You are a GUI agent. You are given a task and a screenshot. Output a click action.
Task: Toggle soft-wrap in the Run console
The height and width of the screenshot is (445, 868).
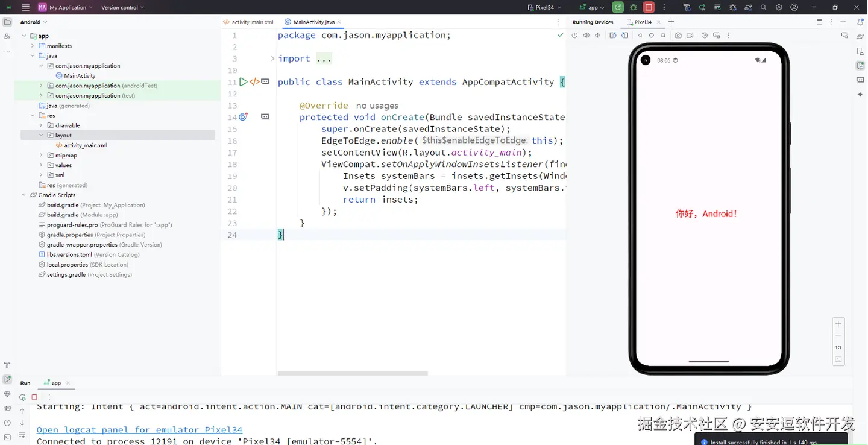tap(22, 435)
